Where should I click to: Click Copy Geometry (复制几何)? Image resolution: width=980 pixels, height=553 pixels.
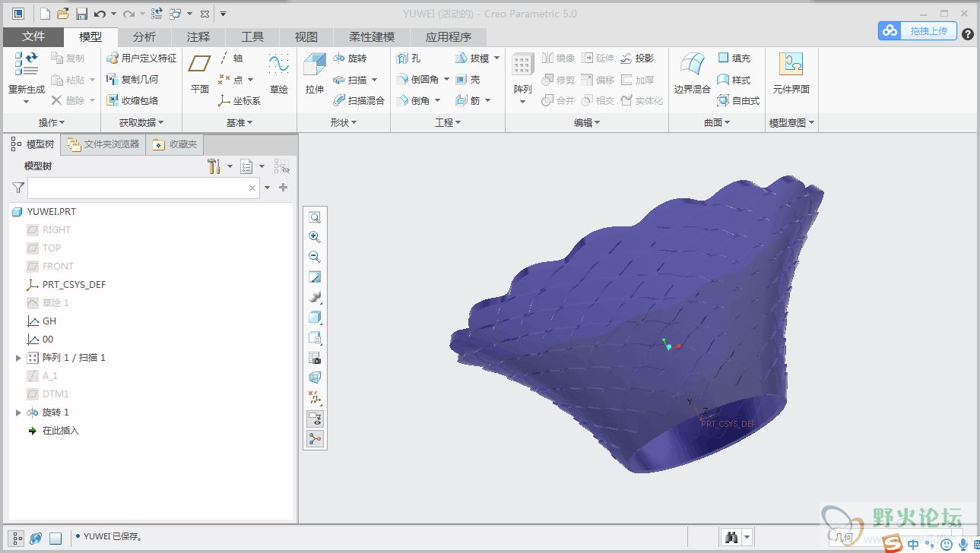(x=132, y=79)
